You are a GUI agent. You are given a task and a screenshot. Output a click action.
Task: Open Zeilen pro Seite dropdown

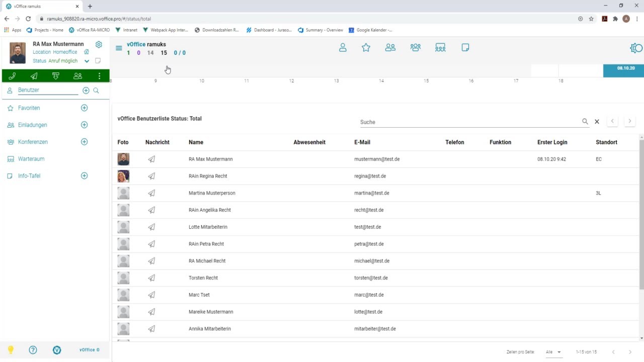click(x=553, y=352)
